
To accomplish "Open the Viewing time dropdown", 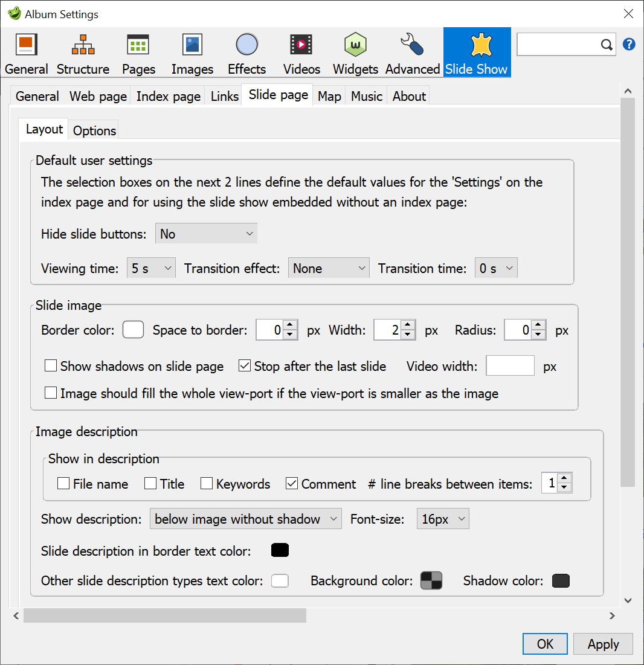I will point(151,268).
